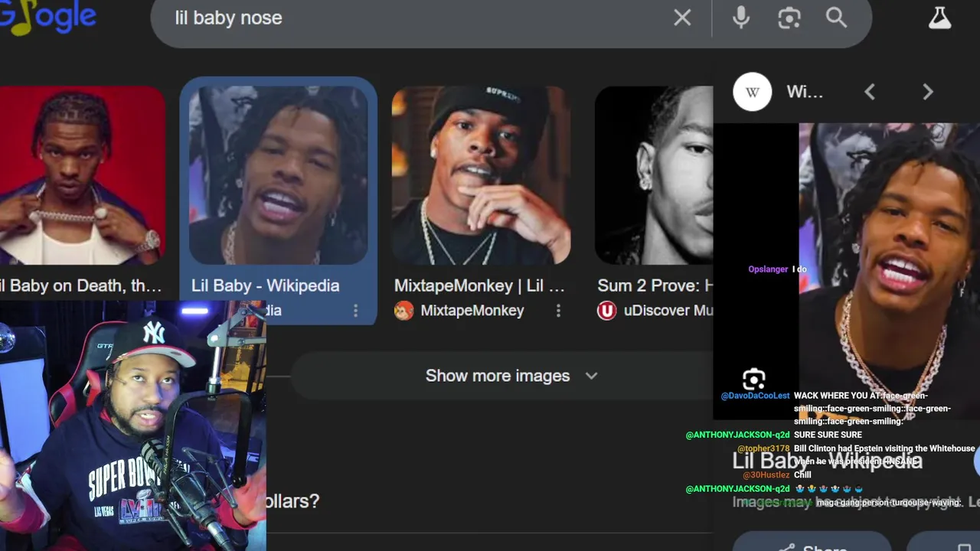Click the magnifying glass search icon
This screenshot has height=551, width=980.
836,18
